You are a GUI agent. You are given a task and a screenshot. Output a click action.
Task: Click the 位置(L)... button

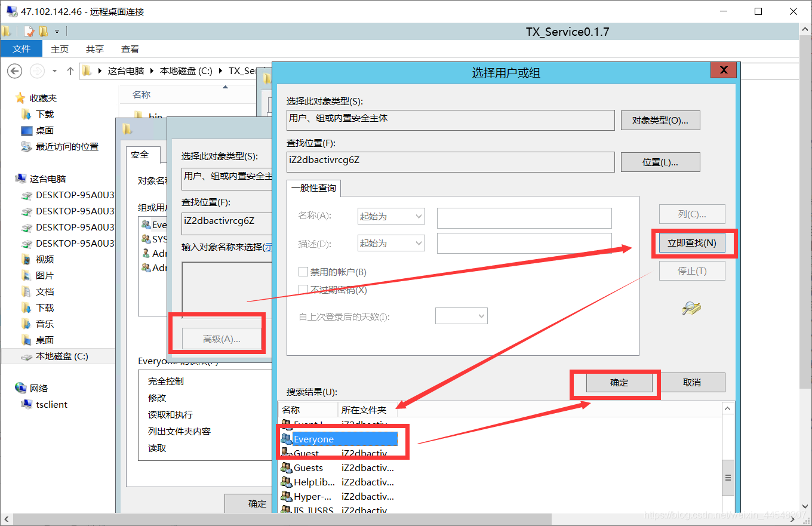(x=660, y=162)
